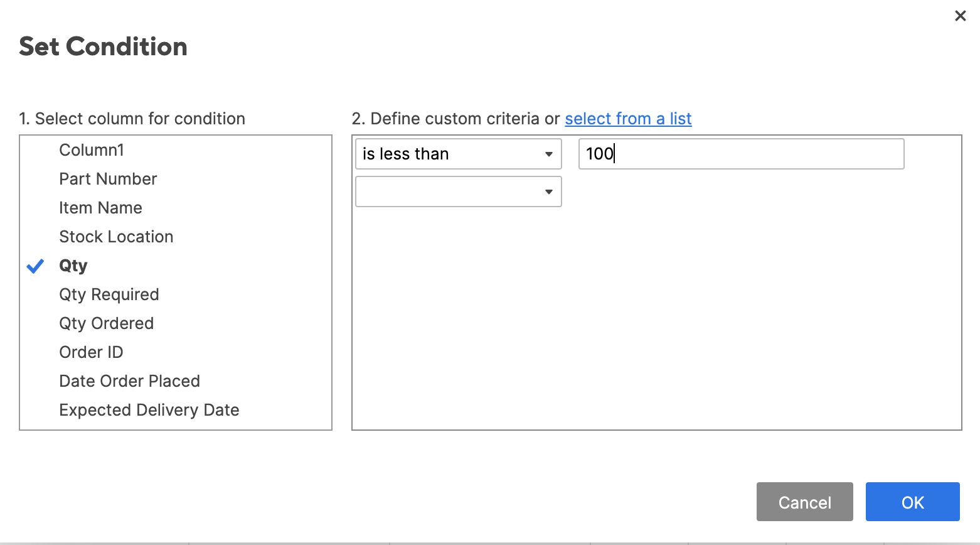The width and height of the screenshot is (980, 545).
Task: Pick Order ID as the column
Action: [91, 352]
